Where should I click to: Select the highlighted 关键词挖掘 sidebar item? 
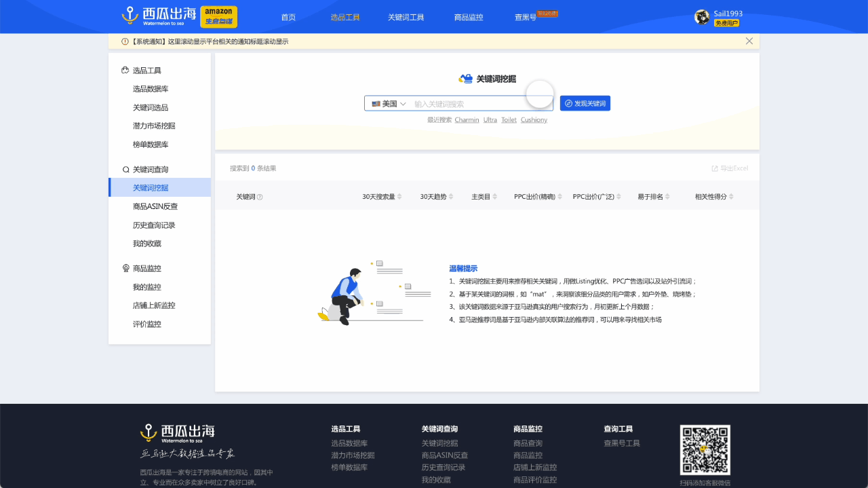pos(160,187)
